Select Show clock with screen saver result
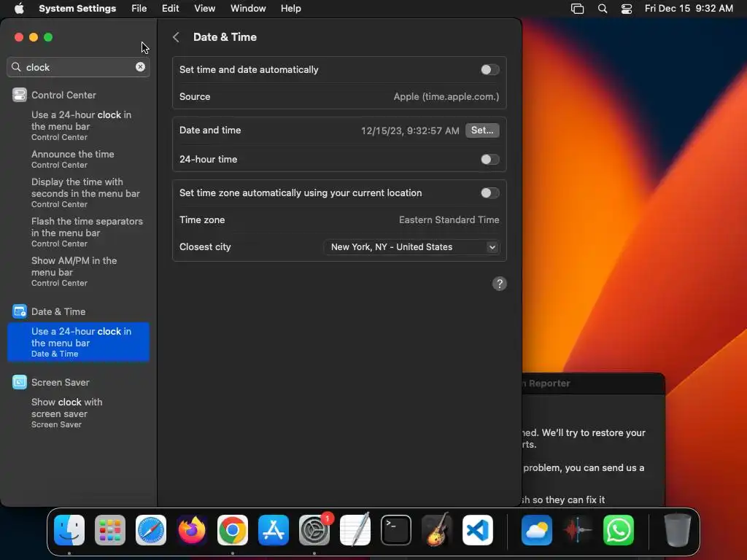The width and height of the screenshot is (747, 560). (x=79, y=413)
